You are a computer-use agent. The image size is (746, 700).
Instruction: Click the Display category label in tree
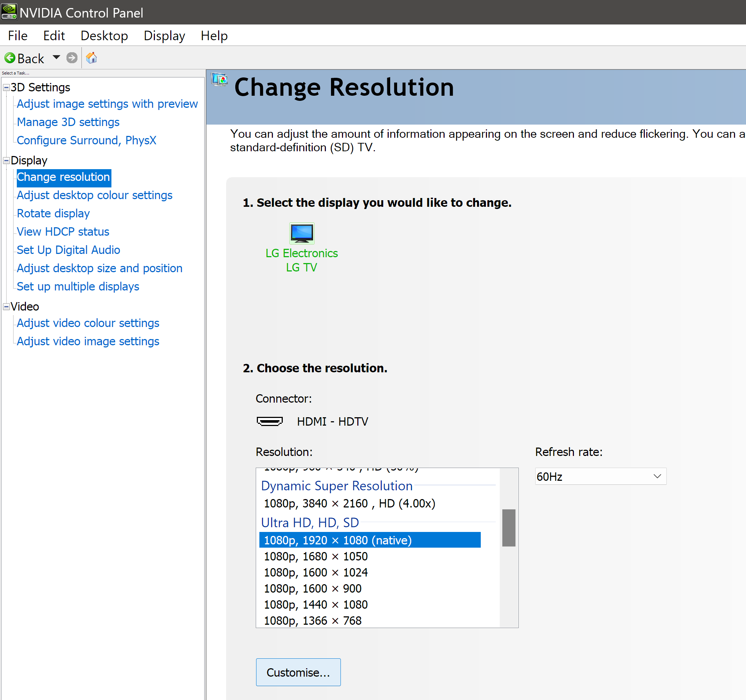pos(29,160)
